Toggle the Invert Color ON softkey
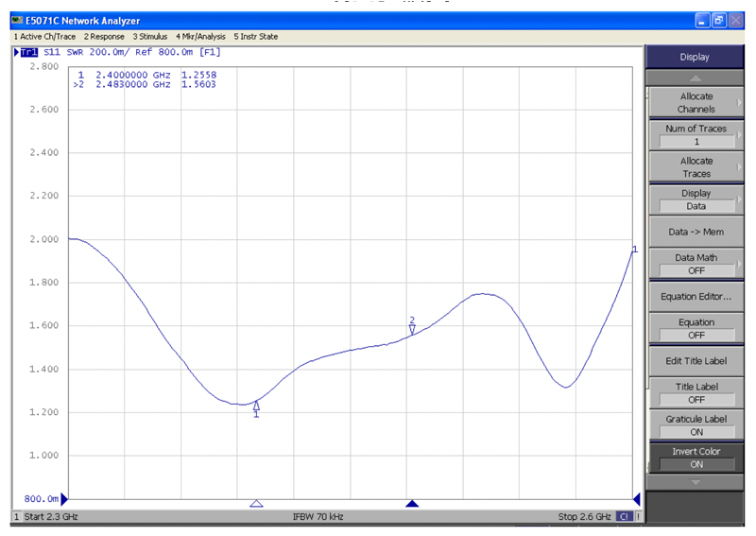This screenshot has height=536, width=756. (x=696, y=458)
